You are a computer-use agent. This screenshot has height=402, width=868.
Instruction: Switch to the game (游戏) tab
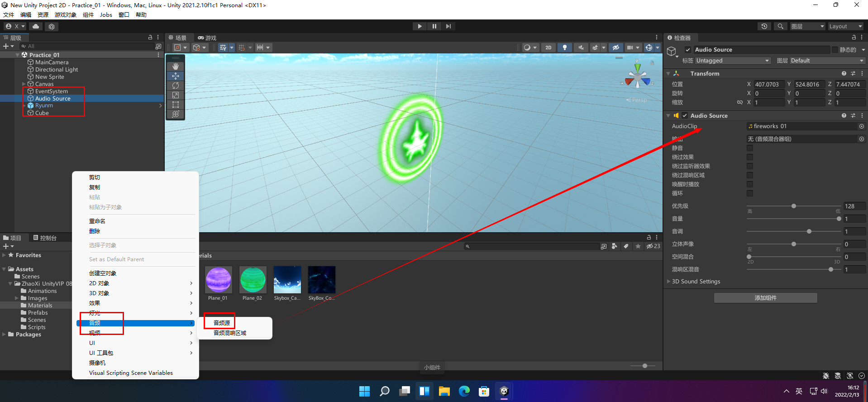pos(207,38)
